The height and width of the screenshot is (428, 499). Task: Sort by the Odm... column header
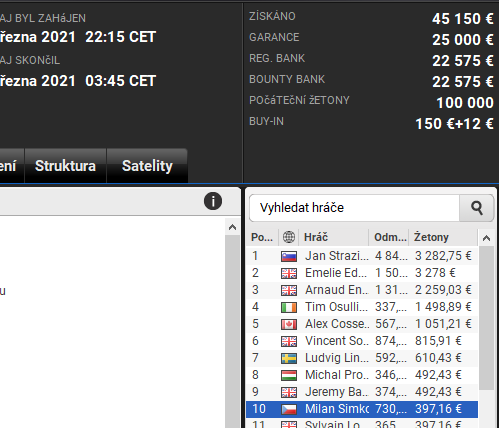coord(389,237)
